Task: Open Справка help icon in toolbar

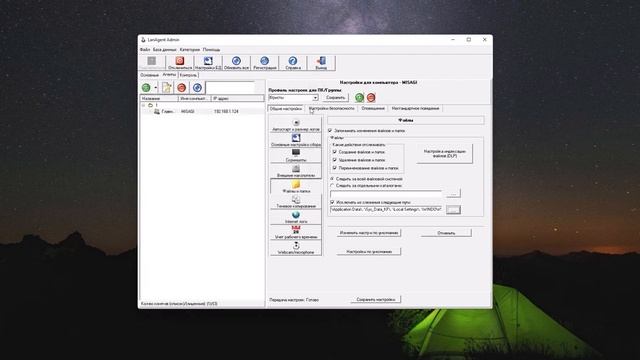Action: 293,61
